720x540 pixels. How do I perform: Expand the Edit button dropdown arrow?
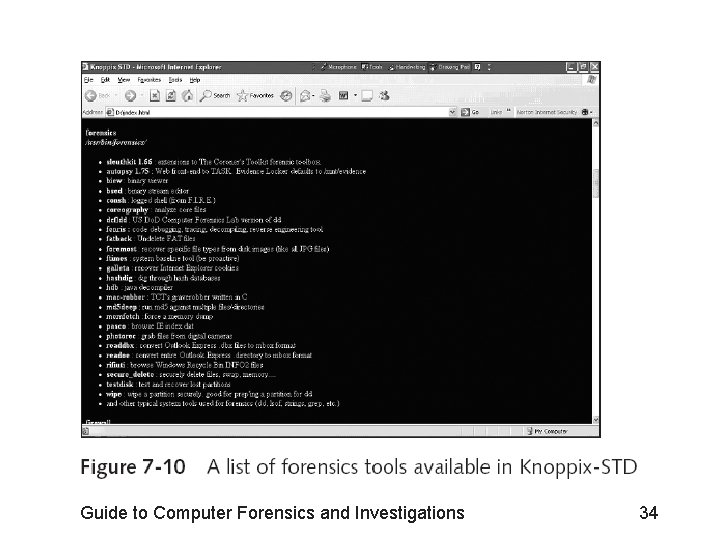(x=355, y=96)
